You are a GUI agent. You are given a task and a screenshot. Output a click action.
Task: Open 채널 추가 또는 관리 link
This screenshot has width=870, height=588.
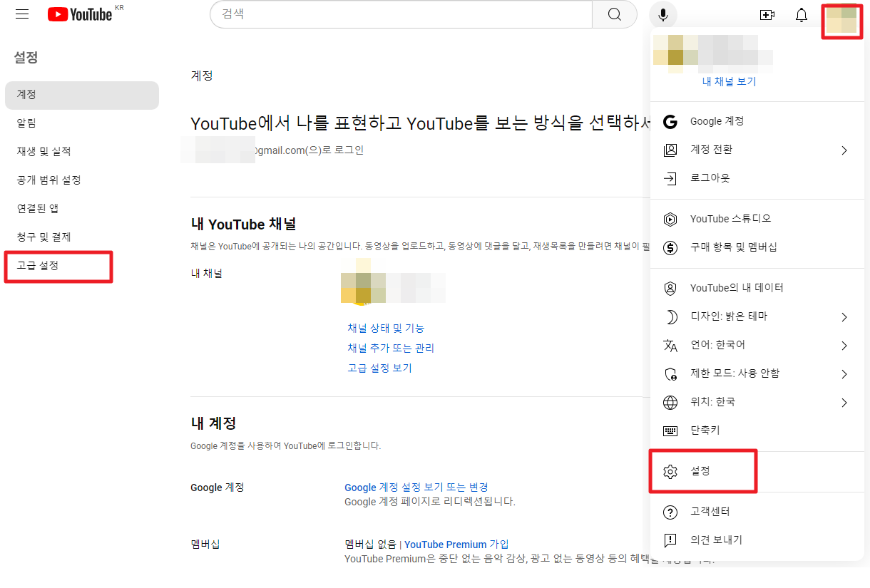click(x=391, y=349)
